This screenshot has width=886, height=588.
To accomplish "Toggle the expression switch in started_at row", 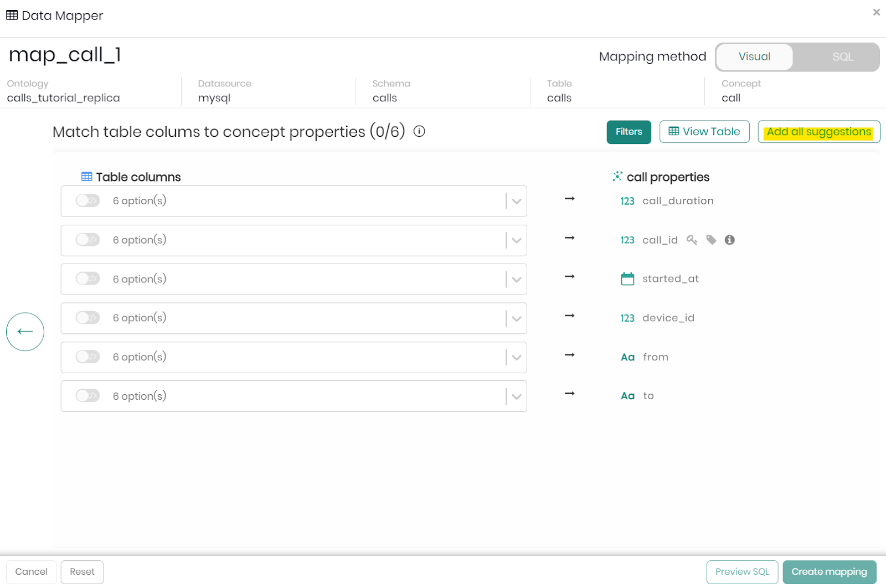I will click(x=87, y=278).
